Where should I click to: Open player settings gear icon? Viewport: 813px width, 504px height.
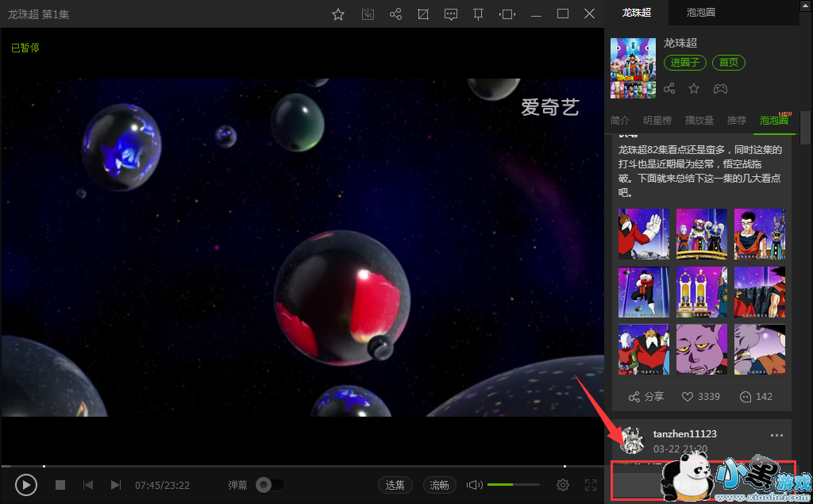[x=563, y=485]
